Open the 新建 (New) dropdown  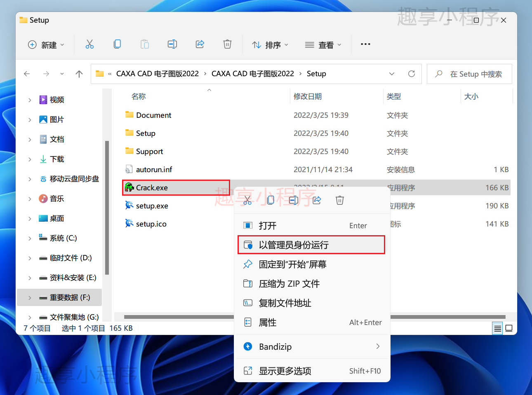click(x=46, y=44)
